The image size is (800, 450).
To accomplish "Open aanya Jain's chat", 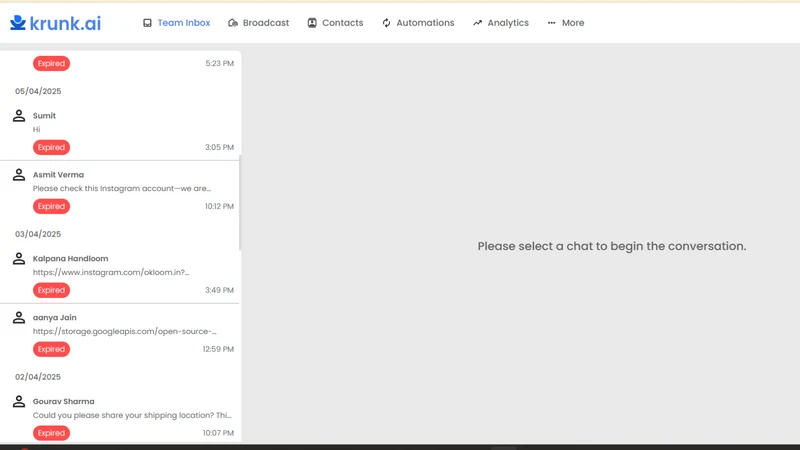I will tap(119, 333).
